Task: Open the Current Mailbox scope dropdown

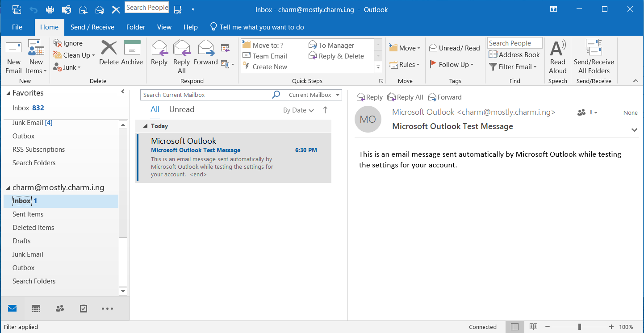Action: tap(314, 95)
